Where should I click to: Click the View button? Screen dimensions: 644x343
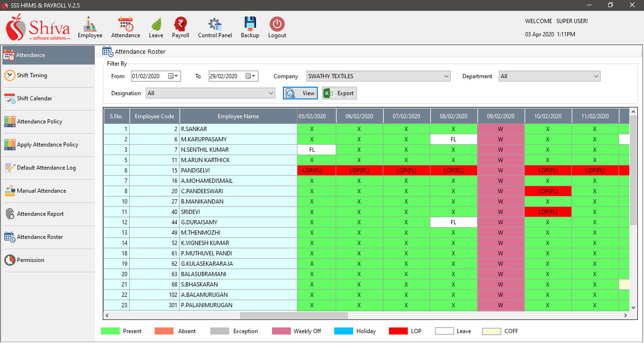(300, 93)
